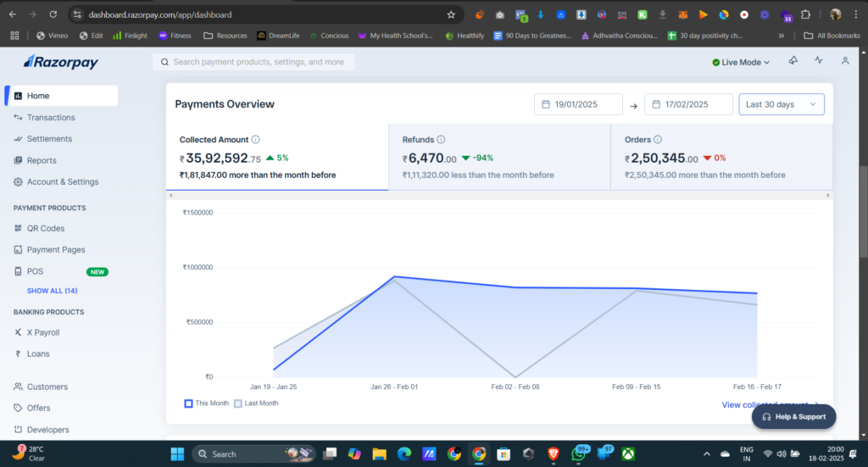Open the user profile icon

(844, 61)
